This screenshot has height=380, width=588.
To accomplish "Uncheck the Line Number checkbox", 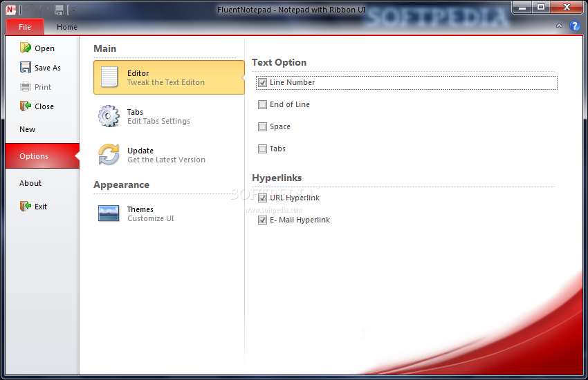I will (x=262, y=82).
